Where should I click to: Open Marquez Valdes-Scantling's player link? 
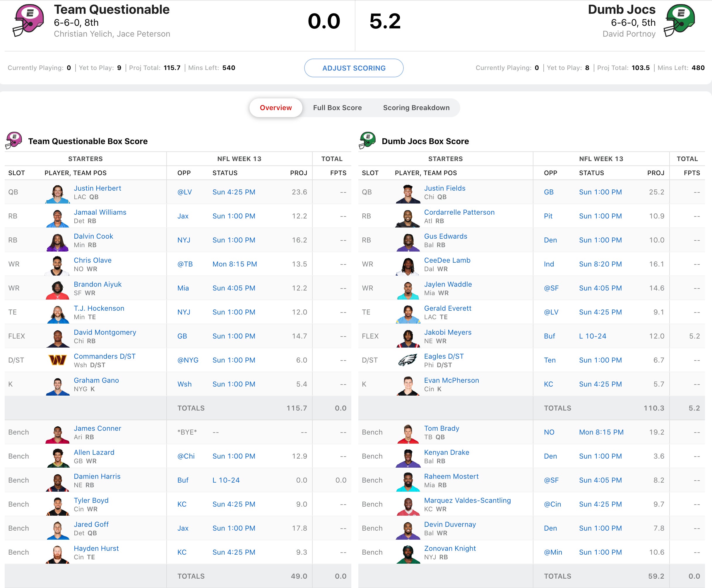467,500
